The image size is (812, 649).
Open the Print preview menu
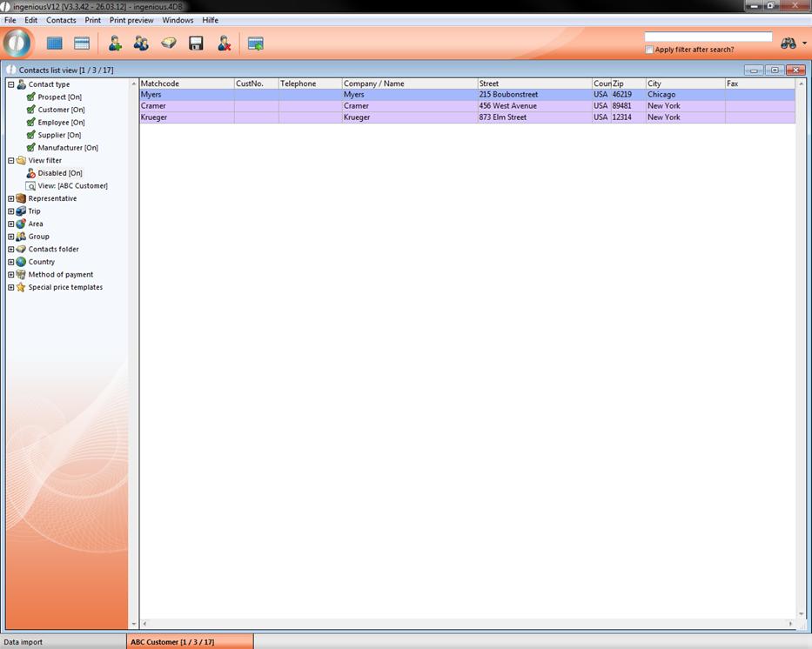pos(131,20)
